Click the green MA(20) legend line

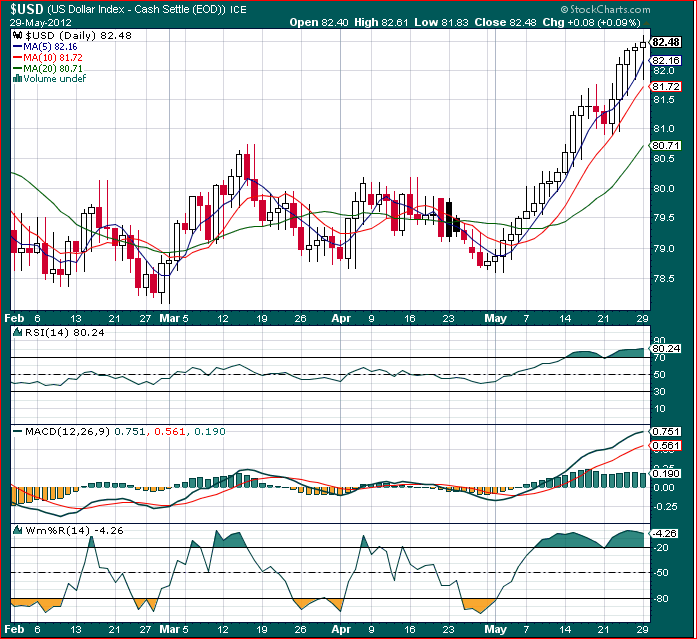[18, 68]
